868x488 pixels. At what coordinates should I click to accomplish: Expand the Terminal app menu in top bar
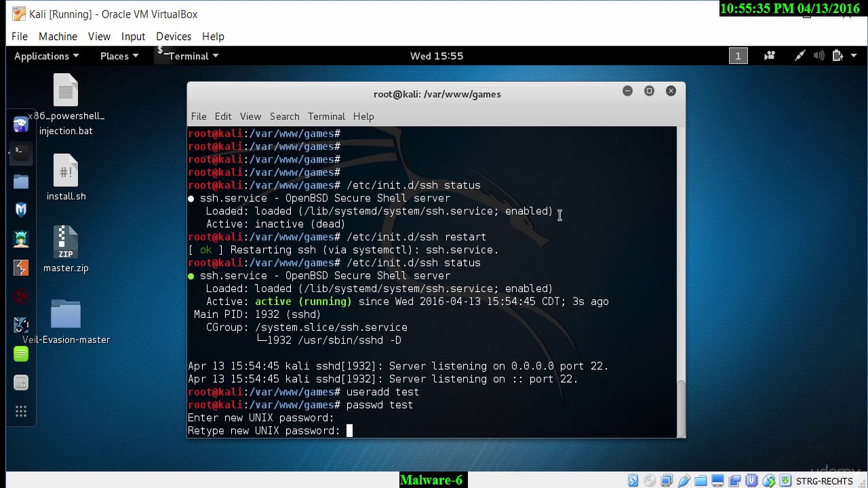click(x=189, y=56)
